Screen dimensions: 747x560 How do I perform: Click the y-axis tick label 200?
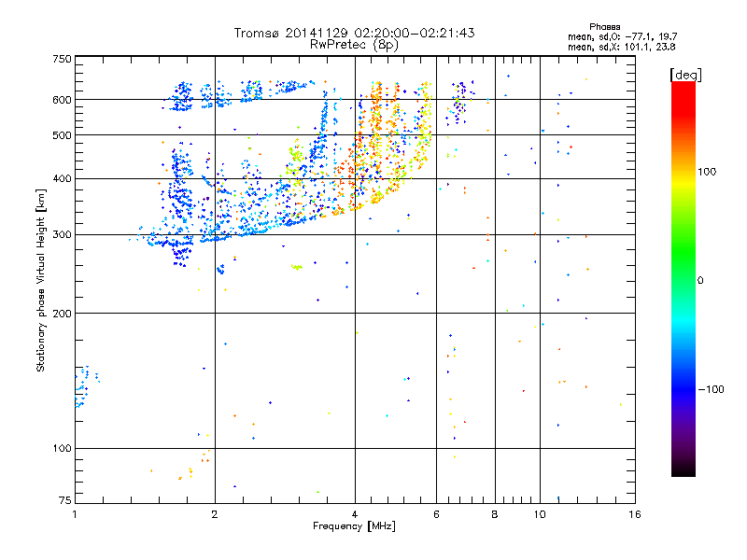61,314
